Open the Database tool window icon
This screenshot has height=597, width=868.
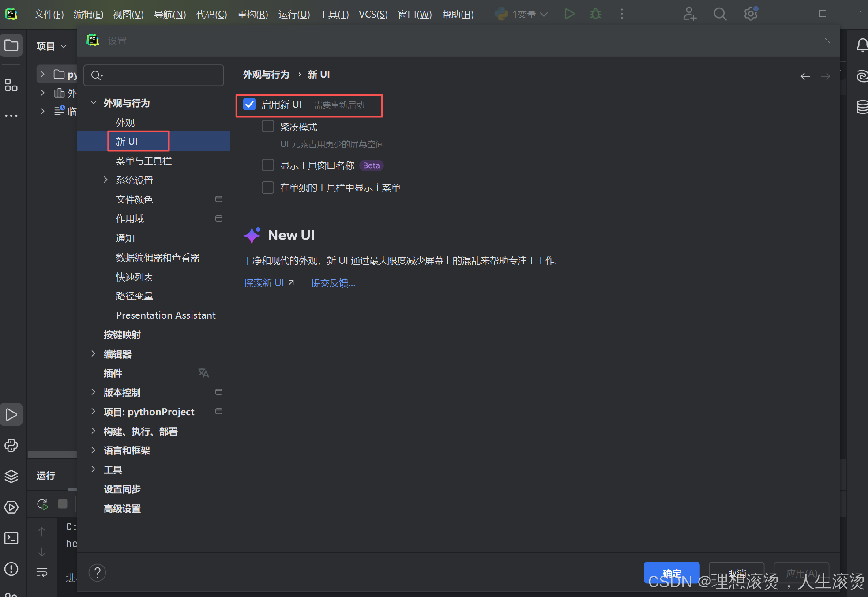(862, 107)
